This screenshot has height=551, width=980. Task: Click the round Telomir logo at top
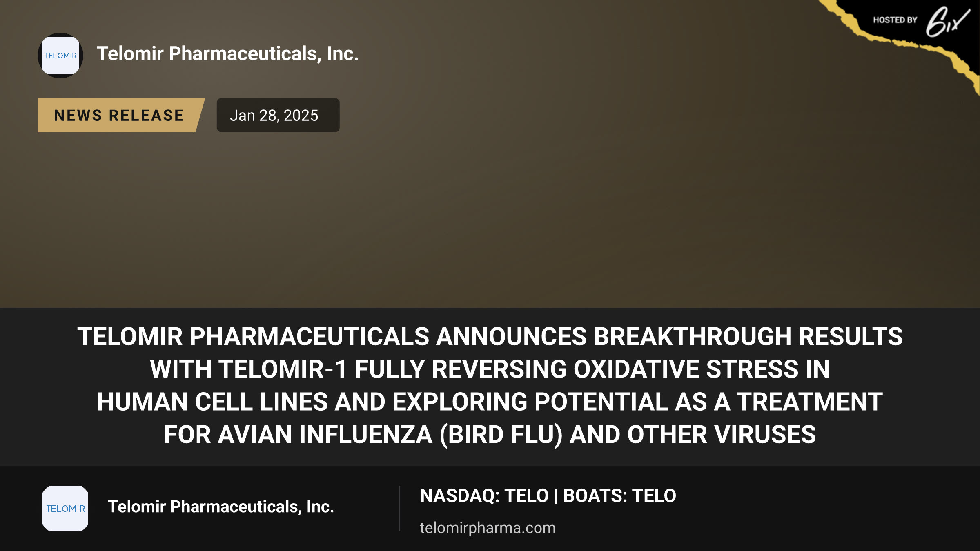pos(60,56)
